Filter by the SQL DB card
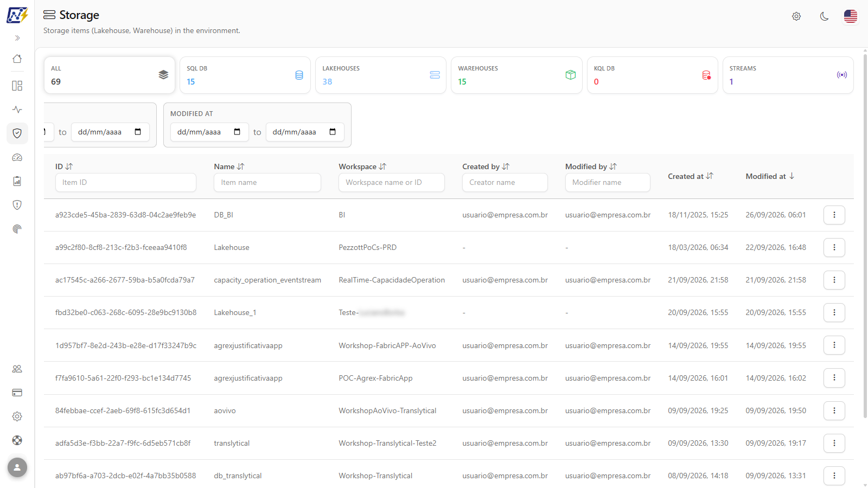Viewport: 868px width, 488px height. click(x=245, y=75)
